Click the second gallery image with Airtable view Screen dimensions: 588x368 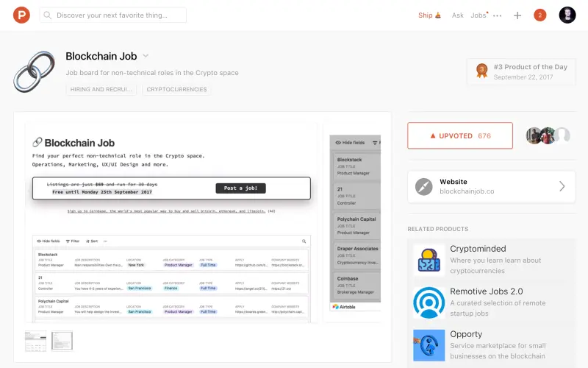click(353, 224)
